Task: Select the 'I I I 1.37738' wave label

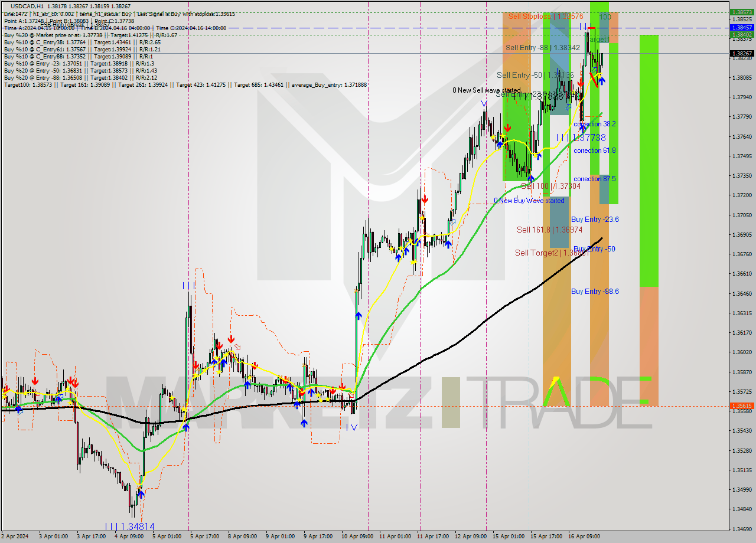Action: click(581, 138)
